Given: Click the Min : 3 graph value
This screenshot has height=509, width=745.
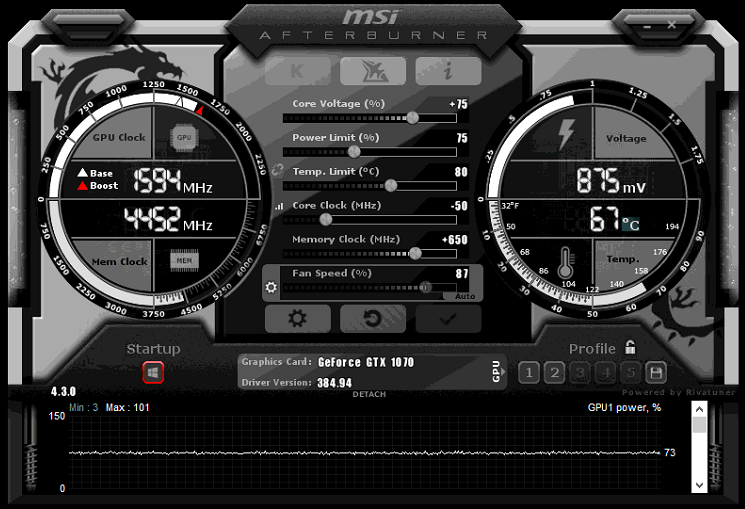Looking at the screenshot, I should pos(84,408).
